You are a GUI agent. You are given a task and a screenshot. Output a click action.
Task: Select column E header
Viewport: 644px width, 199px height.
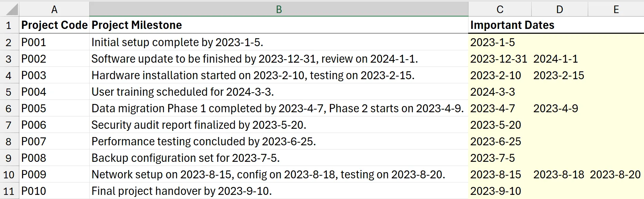coord(616,9)
